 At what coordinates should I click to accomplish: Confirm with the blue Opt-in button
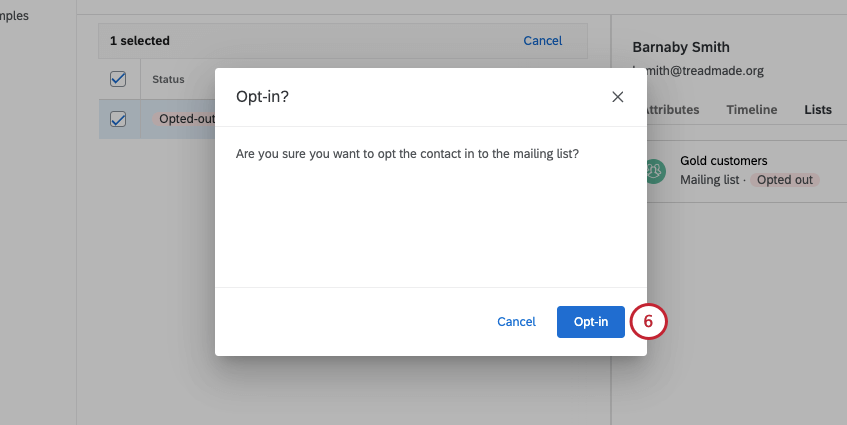[x=590, y=322]
